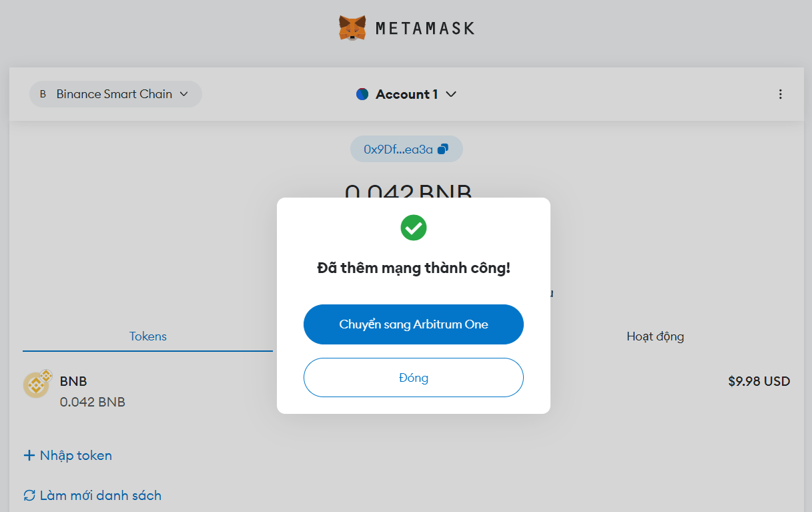Select the $9.98 USD value in the BNB row
The height and width of the screenshot is (512, 812).
pos(759,382)
